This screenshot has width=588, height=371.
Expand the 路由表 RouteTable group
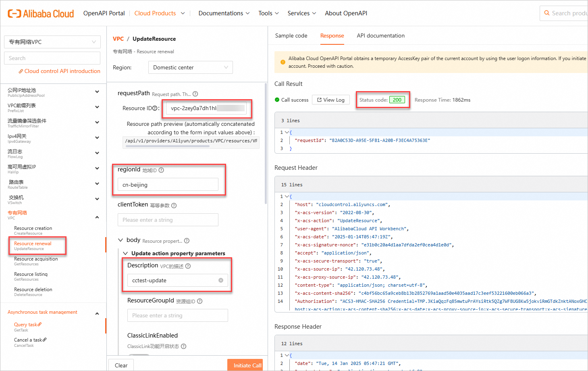click(97, 184)
